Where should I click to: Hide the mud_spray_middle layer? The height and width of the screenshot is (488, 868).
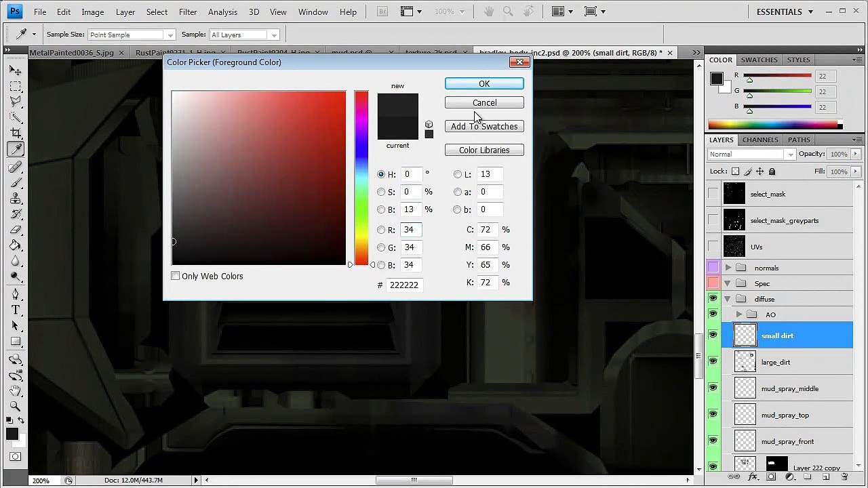click(x=713, y=388)
